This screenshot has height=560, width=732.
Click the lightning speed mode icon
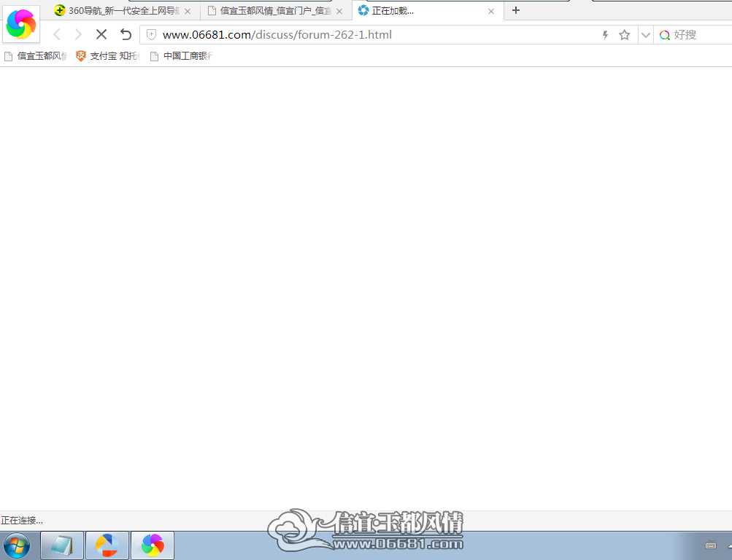605,34
